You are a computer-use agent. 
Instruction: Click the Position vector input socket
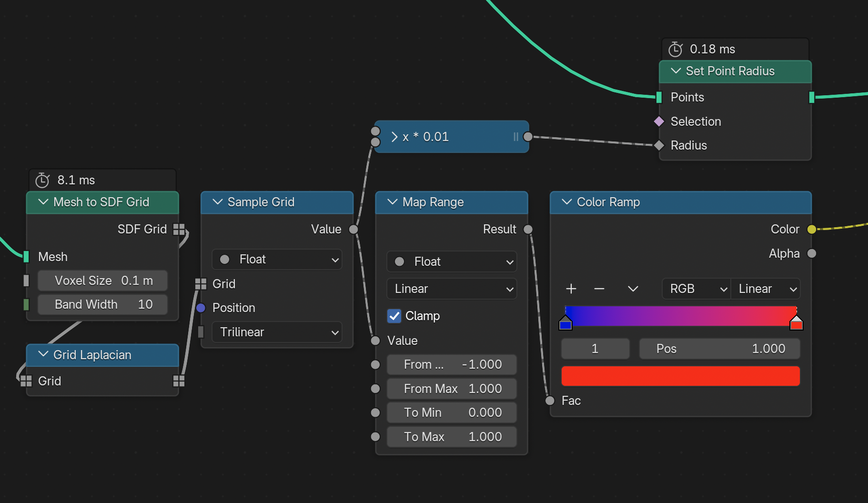pos(201,308)
